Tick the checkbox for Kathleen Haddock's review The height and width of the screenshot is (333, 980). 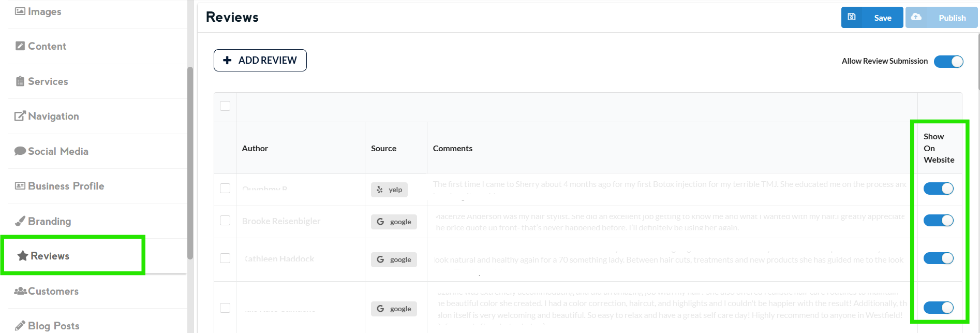click(x=225, y=258)
